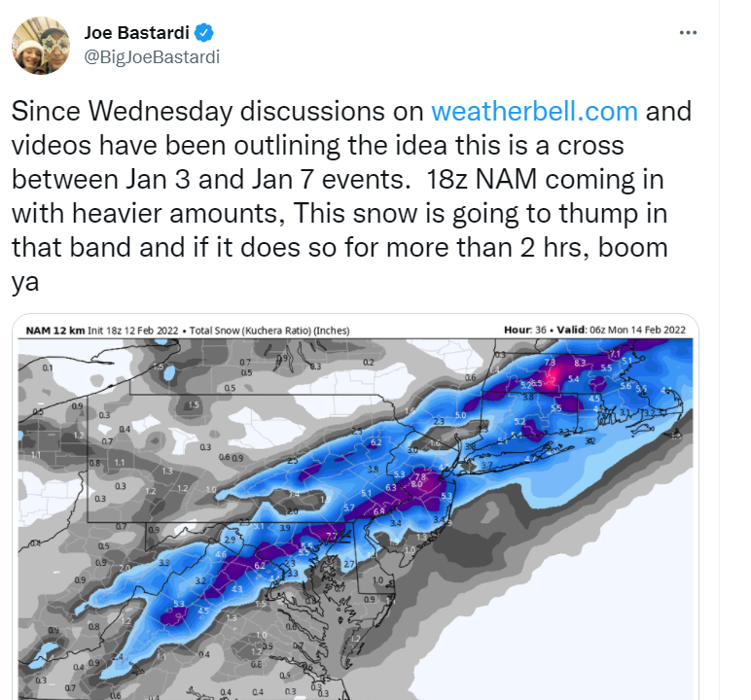Click the Joe Bastardi display name
Screen dimensions: 751x700
click(136, 32)
